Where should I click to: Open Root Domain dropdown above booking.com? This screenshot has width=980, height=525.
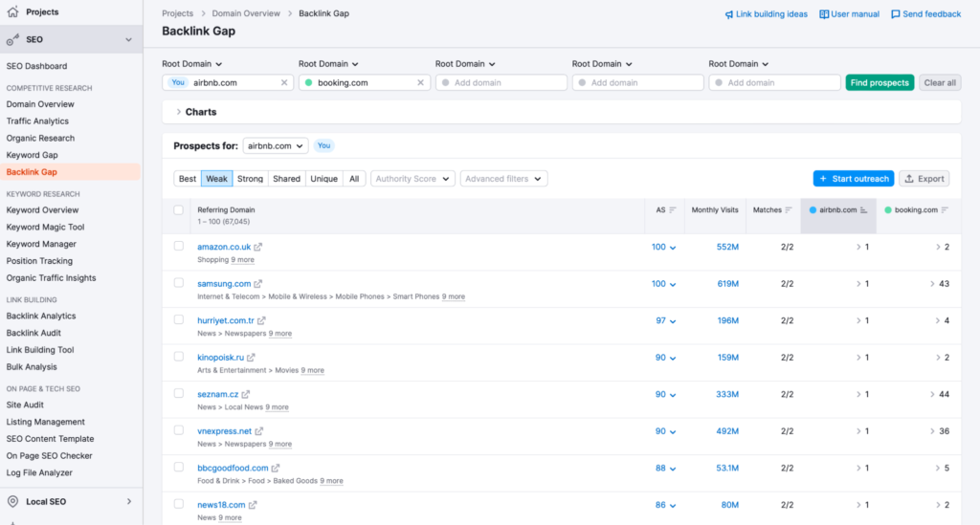tap(329, 64)
